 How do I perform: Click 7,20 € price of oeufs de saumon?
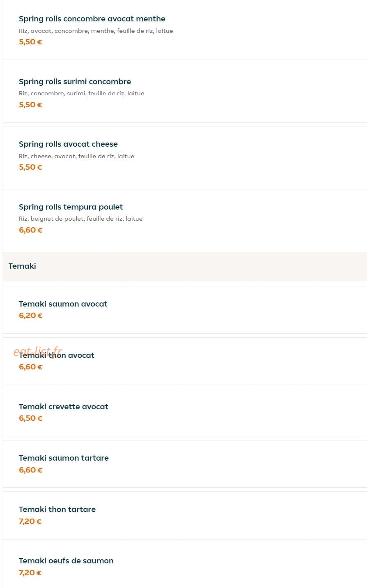click(30, 573)
